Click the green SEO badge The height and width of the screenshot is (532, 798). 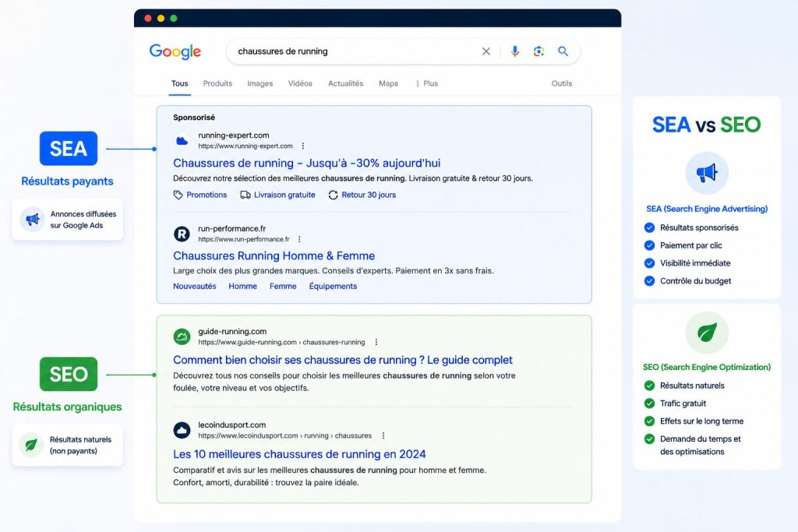(69, 375)
